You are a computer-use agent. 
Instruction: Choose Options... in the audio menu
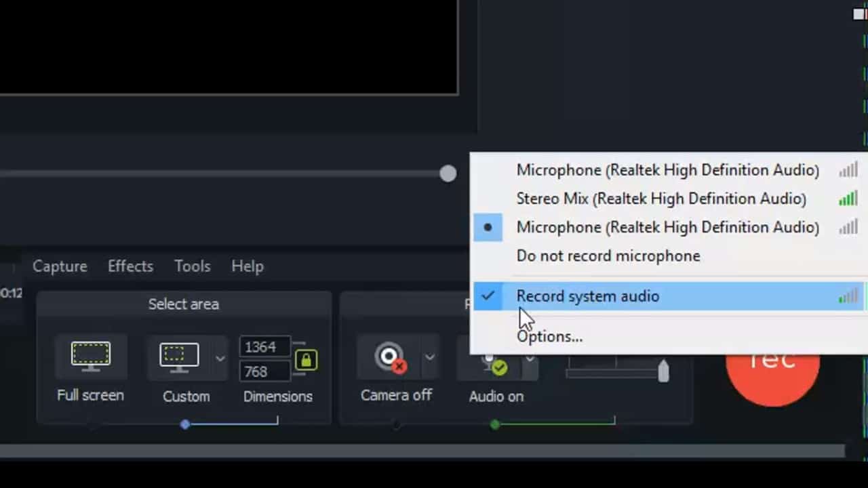pos(549,336)
